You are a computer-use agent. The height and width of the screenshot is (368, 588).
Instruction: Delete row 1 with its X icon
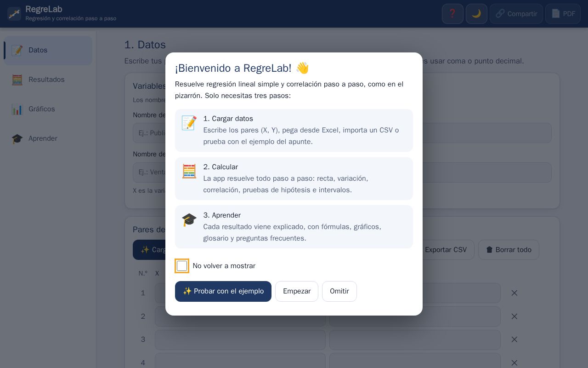[514, 293]
